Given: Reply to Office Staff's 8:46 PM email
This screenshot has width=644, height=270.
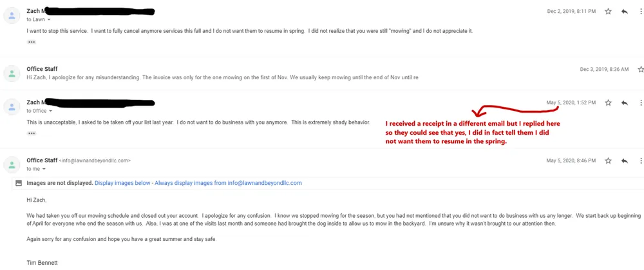Looking at the screenshot, I should [x=624, y=160].
